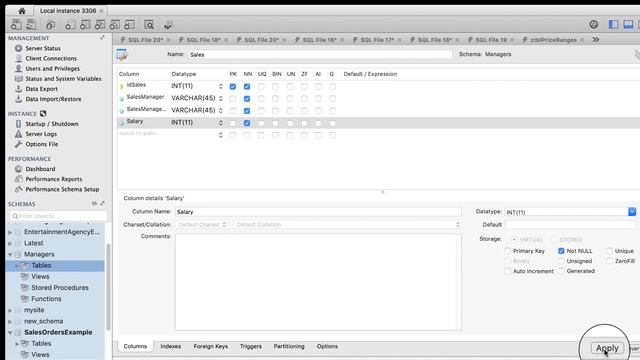Check Auto Increment in column details
640x360 pixels.
coord(507,271)
